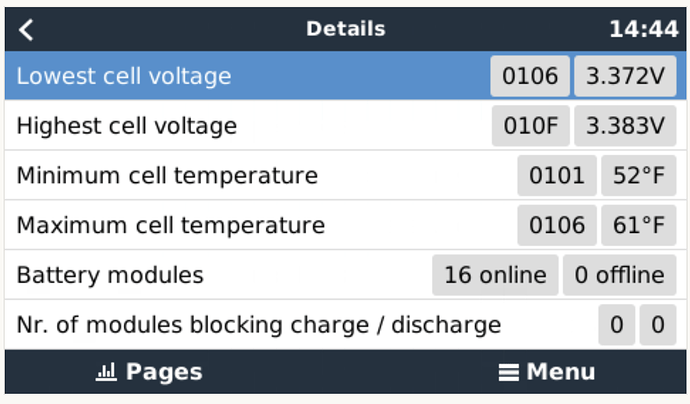690x404 pixels.
Task: Go back using the left arrow
Action: click(x=27, y=29)
